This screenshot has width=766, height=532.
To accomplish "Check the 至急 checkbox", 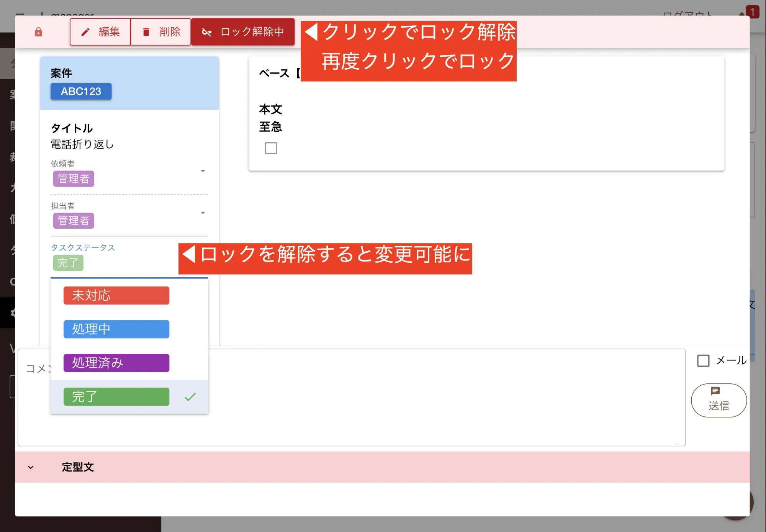I will tap(271, 148).
